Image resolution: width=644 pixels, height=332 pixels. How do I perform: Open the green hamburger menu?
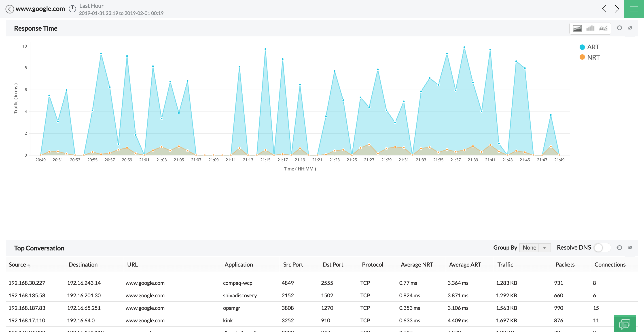pyautogui.click(x=634, y=9)
